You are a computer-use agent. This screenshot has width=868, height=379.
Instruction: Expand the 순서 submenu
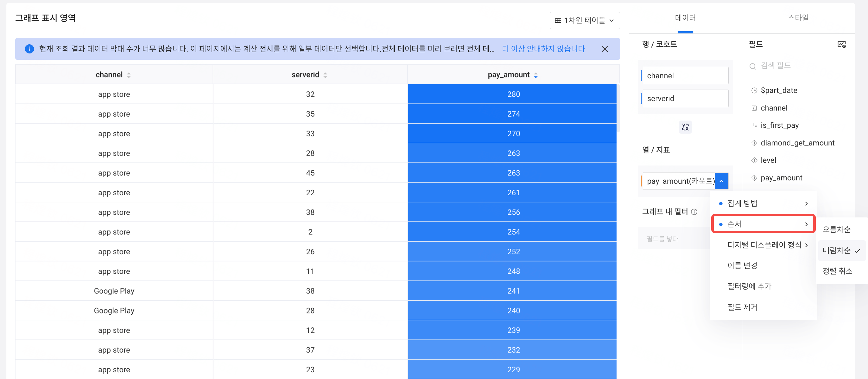pos(763,224)
